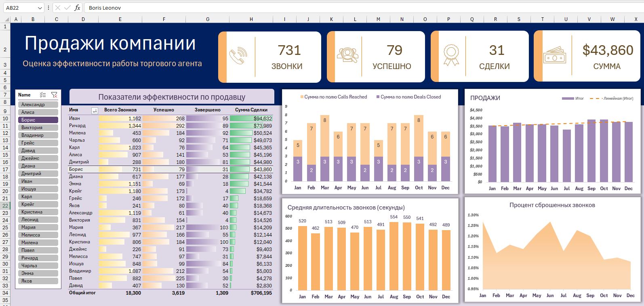Click the three-dot handle beside the Name Box
The width and height of the screenshot is (644, 306).
click(48, 8)
